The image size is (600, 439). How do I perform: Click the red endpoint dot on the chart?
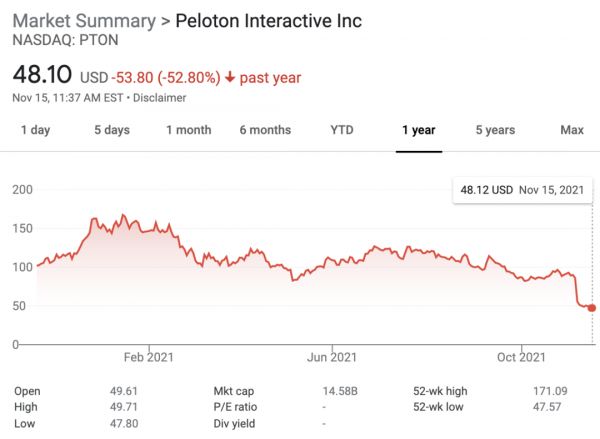591,308
